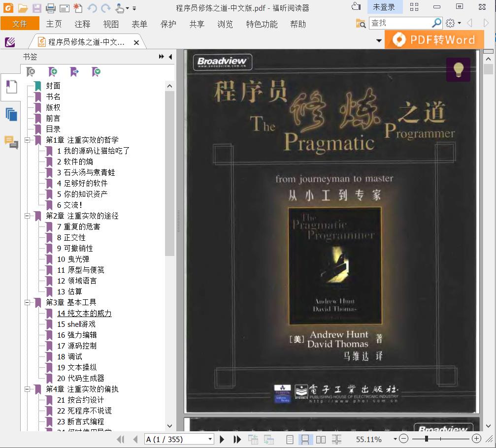Undo the last action
This screenshot has height=448, width=496.
click(x=92, y=8)
